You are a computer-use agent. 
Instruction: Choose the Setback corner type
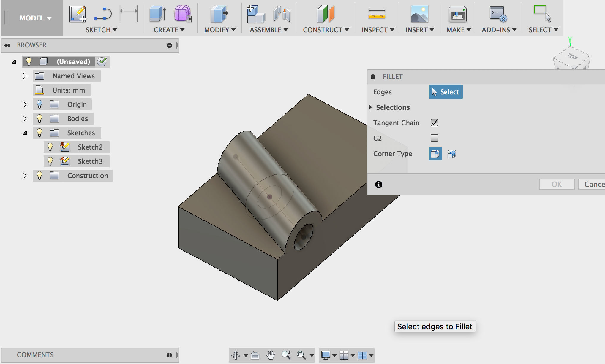[451, 154]
